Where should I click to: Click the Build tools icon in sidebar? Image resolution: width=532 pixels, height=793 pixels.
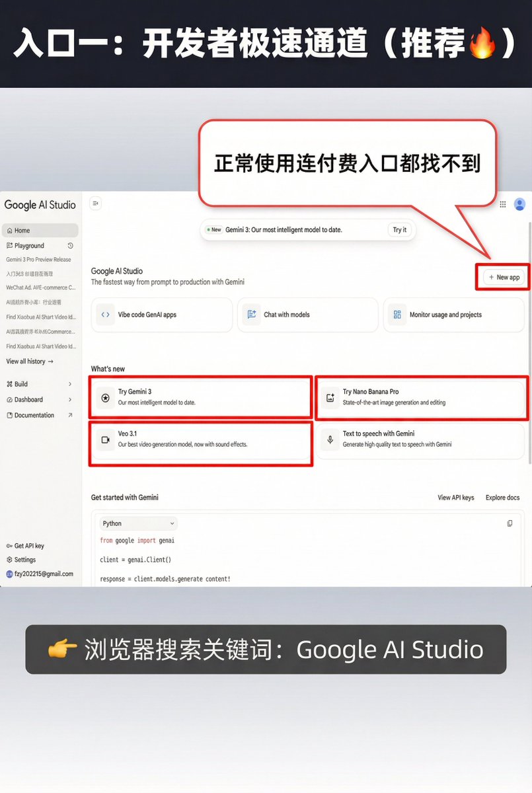[x=9, y=384]
